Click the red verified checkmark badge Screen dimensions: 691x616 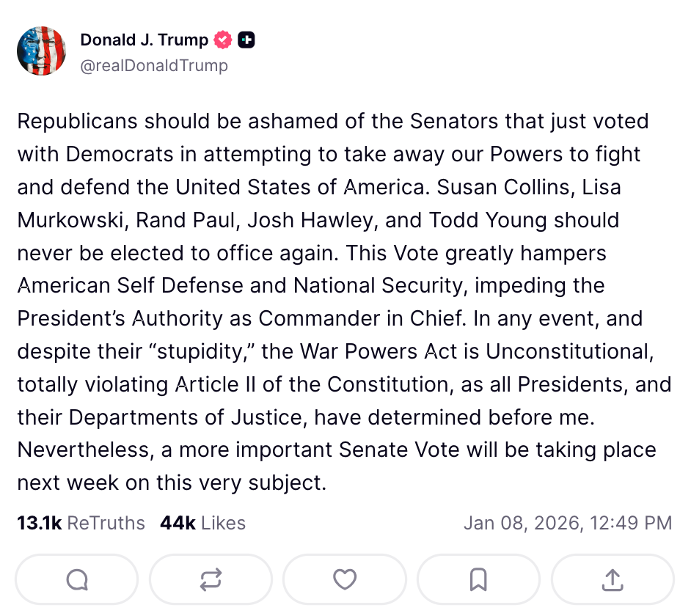click(x=223, y=40)
